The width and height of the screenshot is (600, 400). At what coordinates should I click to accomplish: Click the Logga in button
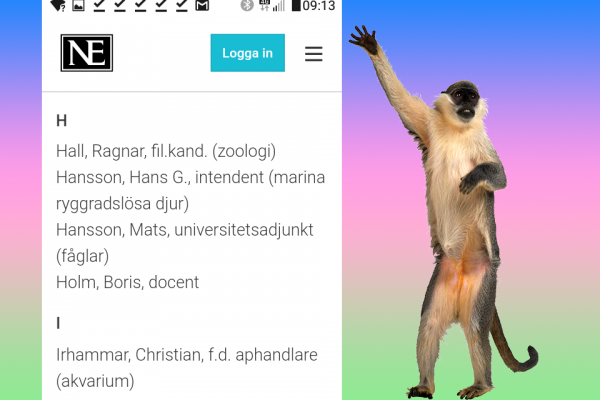[x=248, y=53]
